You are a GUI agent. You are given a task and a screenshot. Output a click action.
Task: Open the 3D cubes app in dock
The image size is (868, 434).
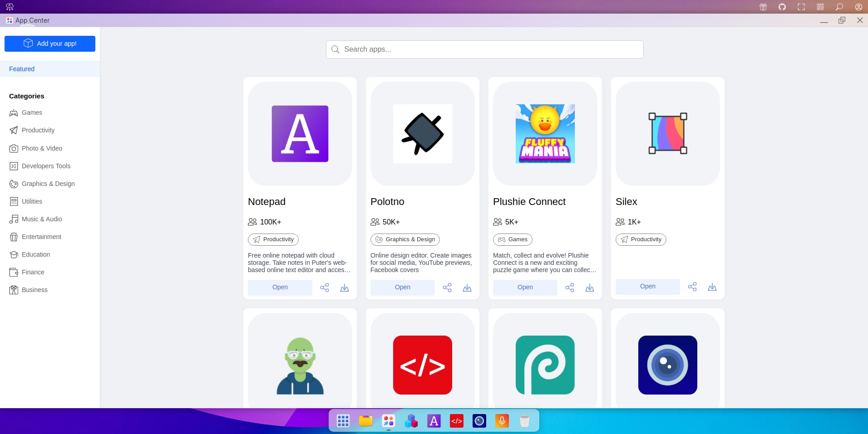pos(411,421)
